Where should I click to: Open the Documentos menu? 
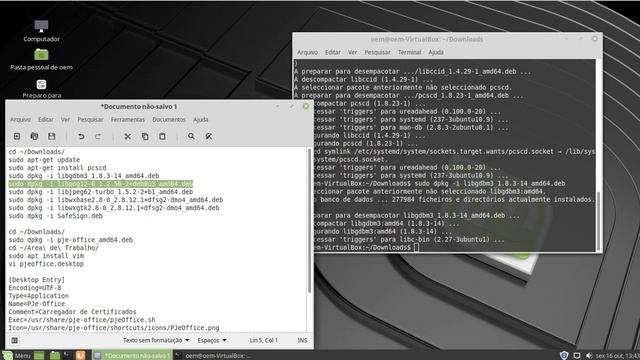pos(169,120)
